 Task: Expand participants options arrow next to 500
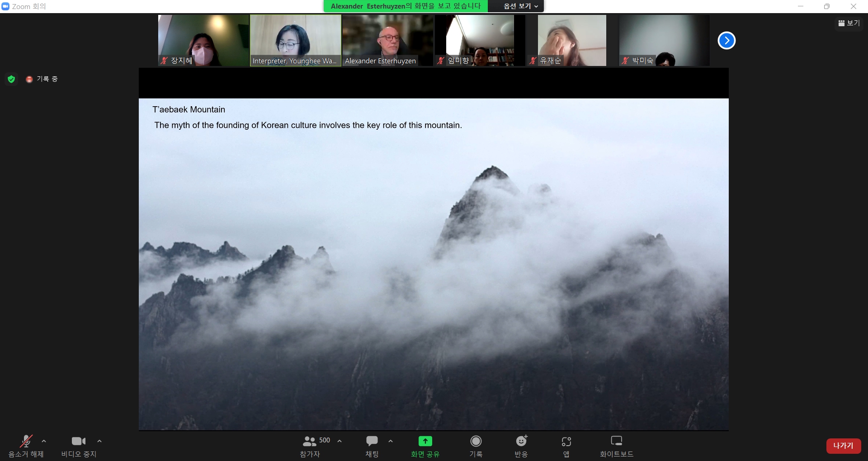point(340,441)
